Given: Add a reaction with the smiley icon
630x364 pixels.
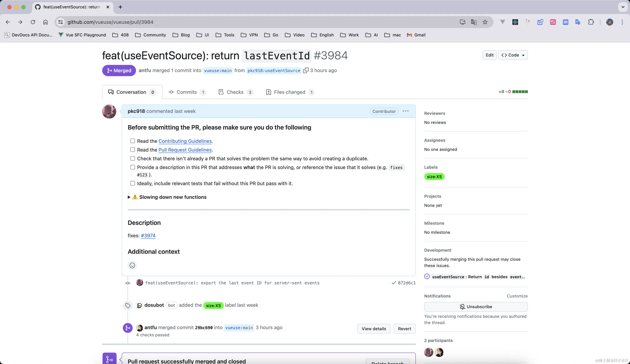Looking at the screenshot, I should [132, 265].
